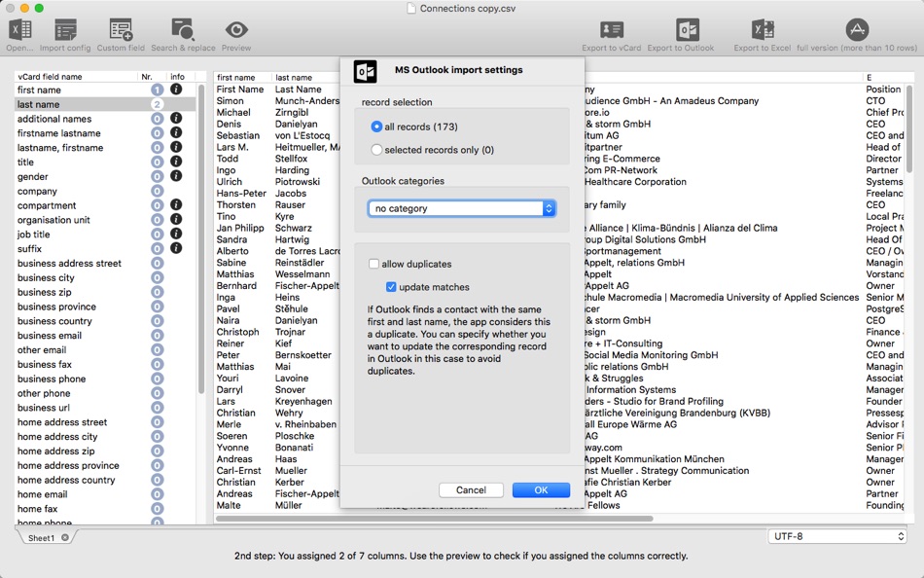Switch to Sheet1 tab
Image resolution: width=924 pixels, height=578 pixels.
41,538
